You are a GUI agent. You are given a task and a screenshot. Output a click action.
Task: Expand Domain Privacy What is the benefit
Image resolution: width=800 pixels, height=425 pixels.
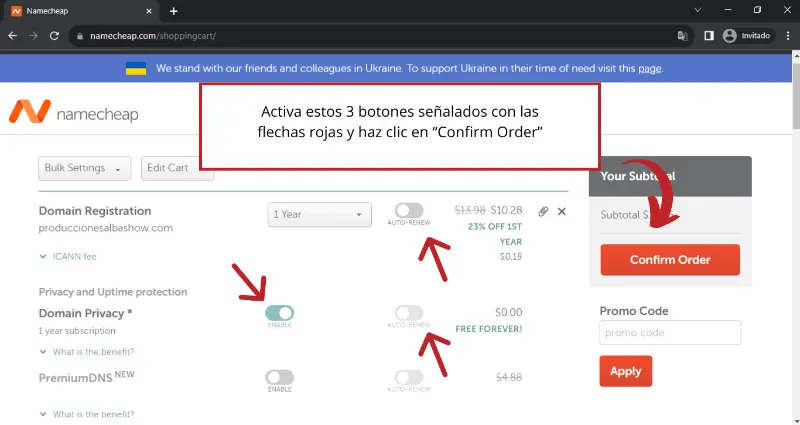[x=87, y=352]
